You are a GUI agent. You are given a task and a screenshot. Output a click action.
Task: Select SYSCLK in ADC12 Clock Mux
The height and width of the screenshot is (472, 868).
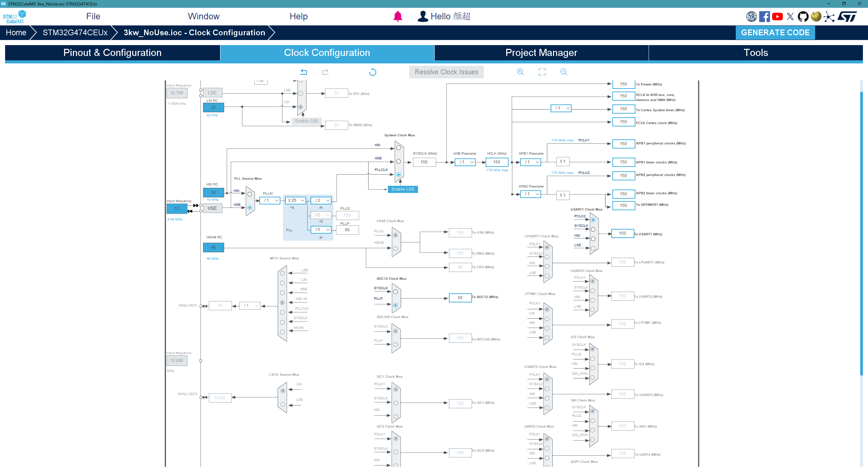[395, 292]
